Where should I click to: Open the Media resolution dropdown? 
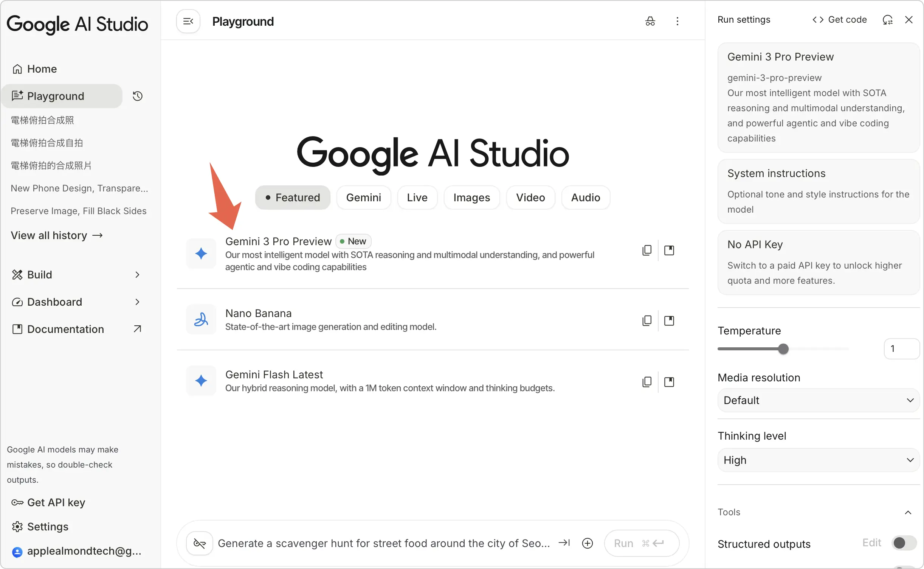click(819, 400)
